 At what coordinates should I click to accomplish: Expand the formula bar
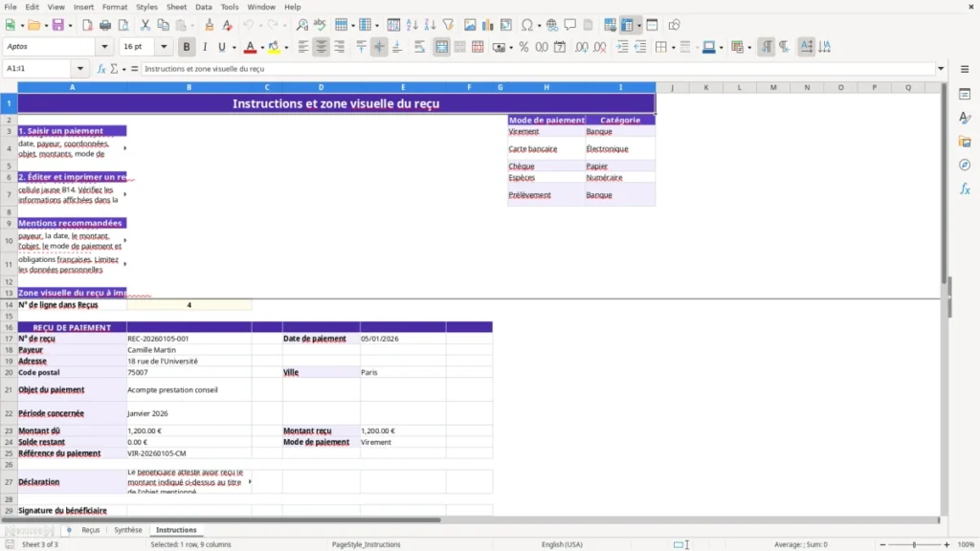click(941, 69)
